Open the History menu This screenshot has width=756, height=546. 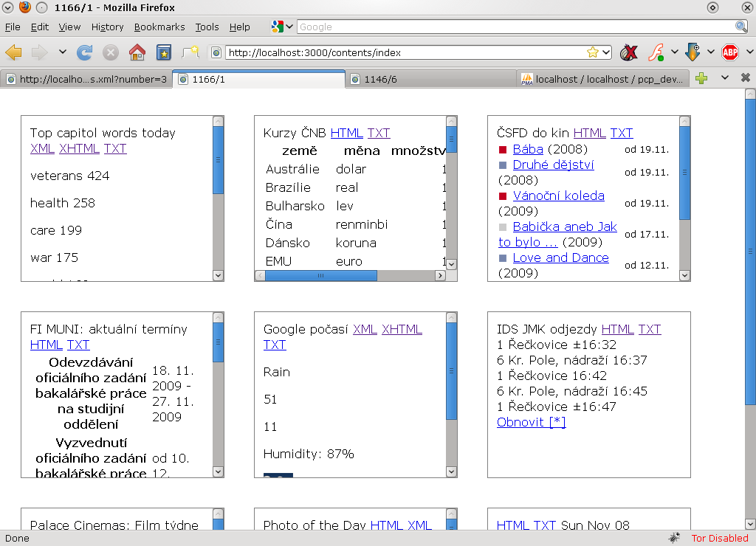point(107,27)
